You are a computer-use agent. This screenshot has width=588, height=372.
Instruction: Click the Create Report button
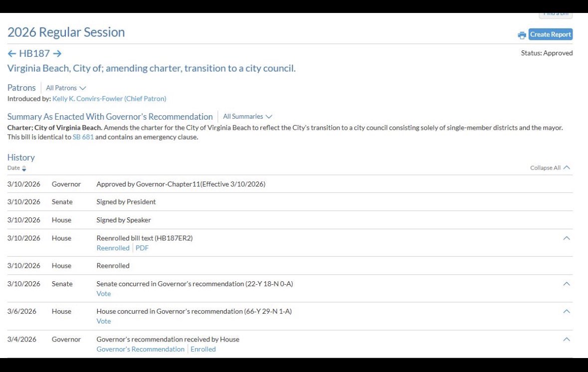click(x=550, y=34)
